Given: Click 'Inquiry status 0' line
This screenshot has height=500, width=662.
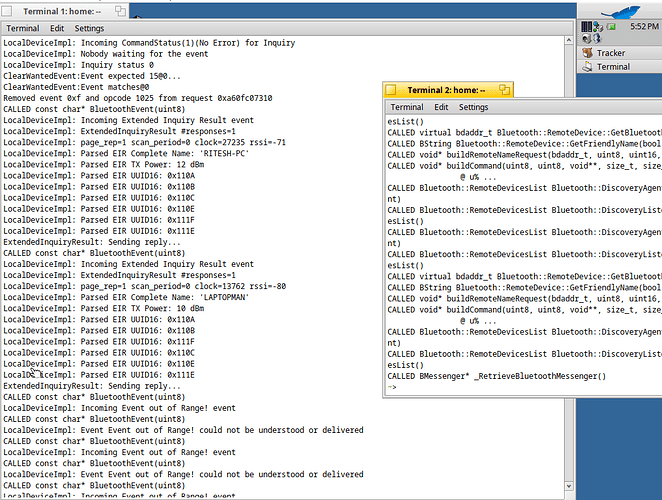Looking at the screenshot, I should (x=79, y=65).
